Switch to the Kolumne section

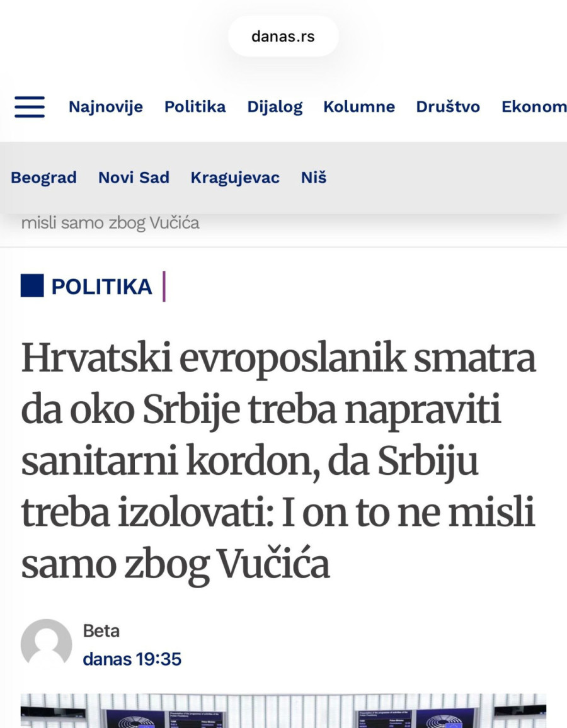(x=359, y=107)
